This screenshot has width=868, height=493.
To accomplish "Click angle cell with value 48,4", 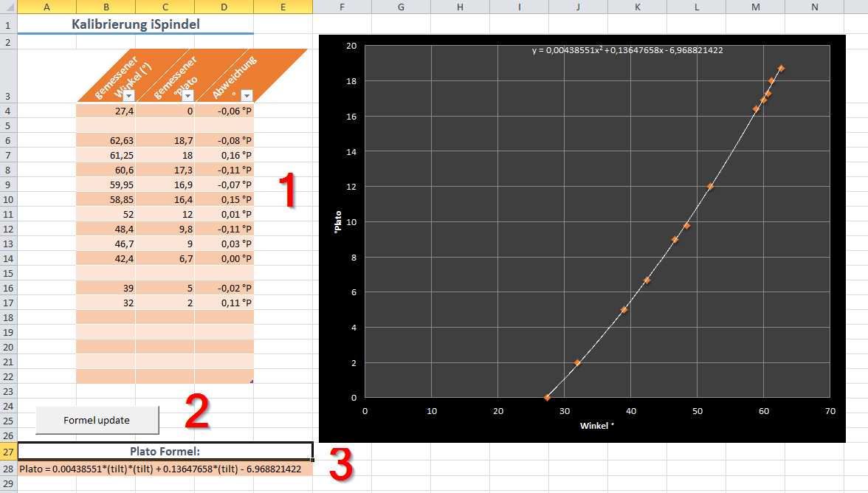I will pyautogui.click(x=106, y=229).
